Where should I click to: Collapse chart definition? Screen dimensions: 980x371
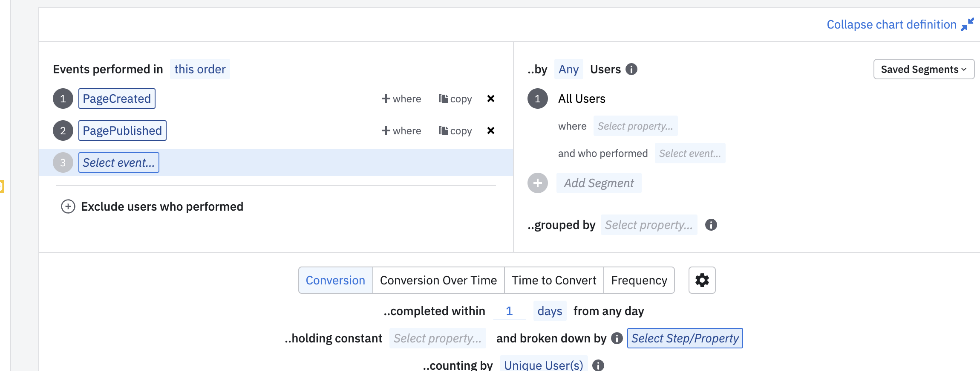tap(899, 25)
